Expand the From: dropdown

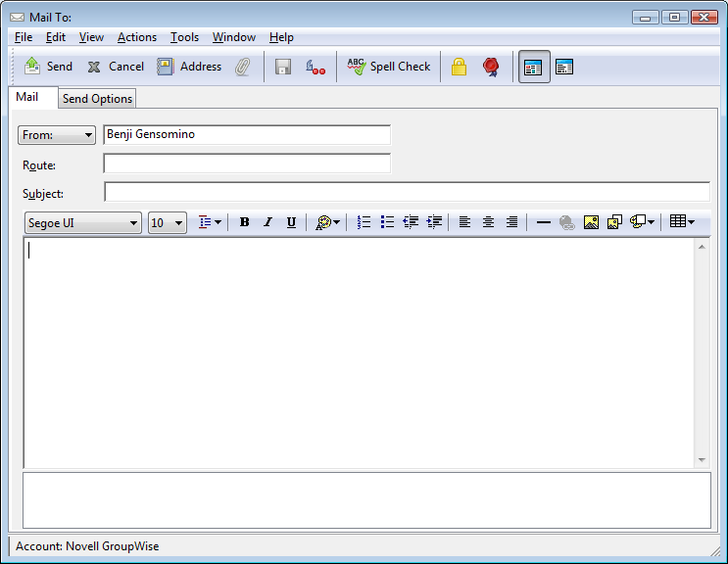click(57, 135)
